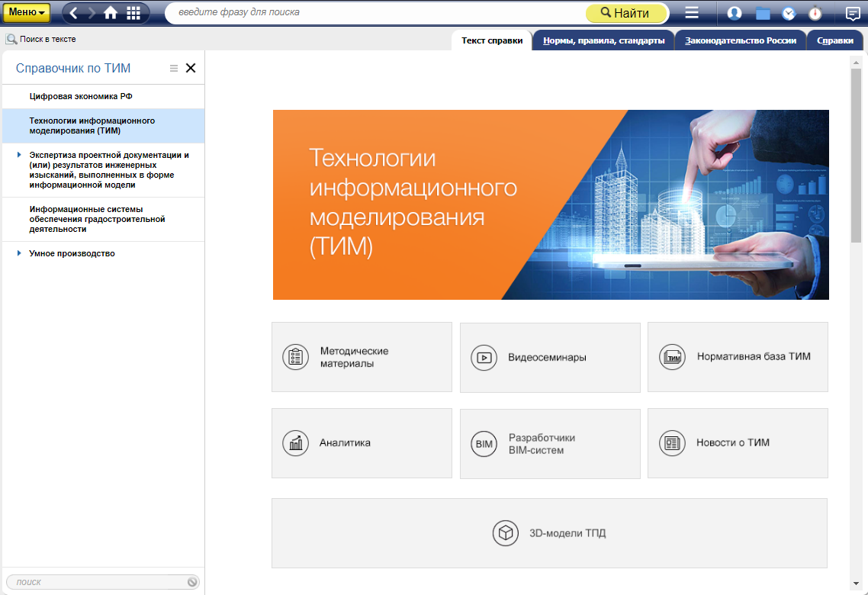The image size is (868, 595).
Task: Click the Home icon in toolbar
Action: [x=111, y=13]
